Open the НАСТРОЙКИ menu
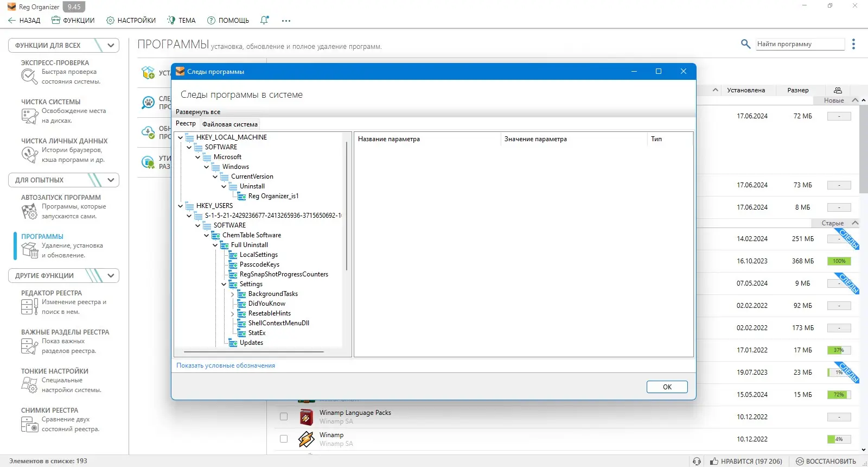The image size is (868, 467). (x=131, y=20)
